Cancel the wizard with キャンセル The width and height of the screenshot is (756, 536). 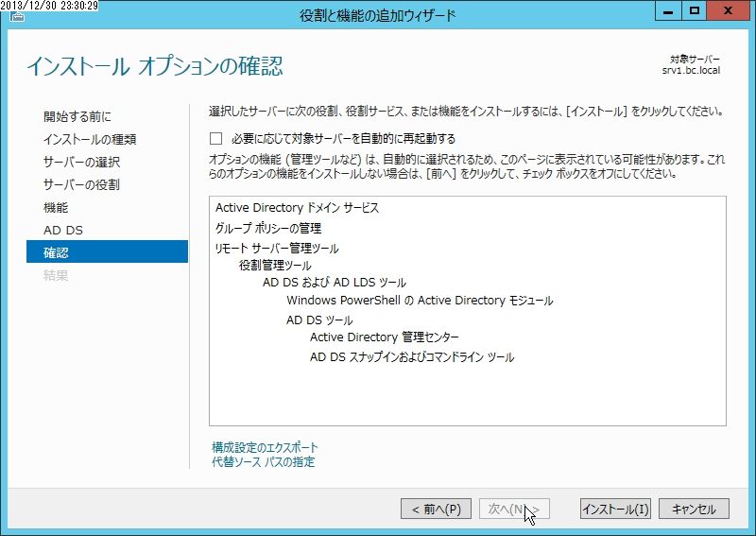point(694,509)
